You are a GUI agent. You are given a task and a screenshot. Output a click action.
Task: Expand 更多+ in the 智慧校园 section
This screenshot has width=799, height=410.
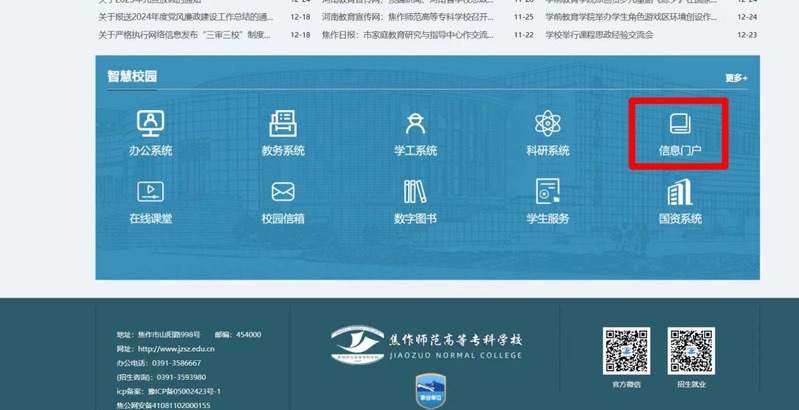coord(736,78)
